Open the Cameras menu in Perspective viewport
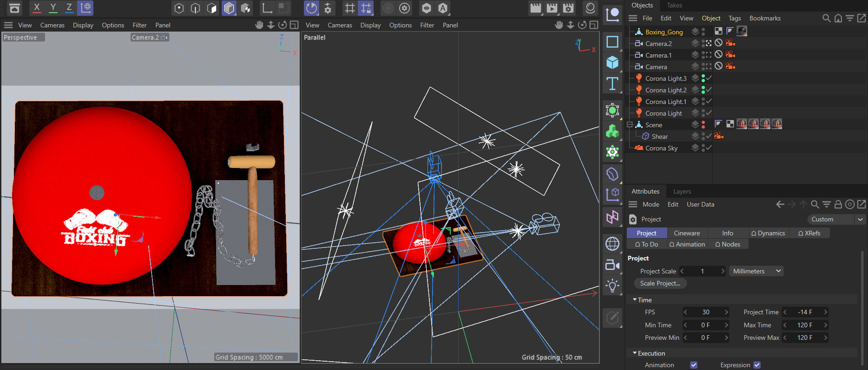Viewport: 868px width, 370px height. pos(53,25)
